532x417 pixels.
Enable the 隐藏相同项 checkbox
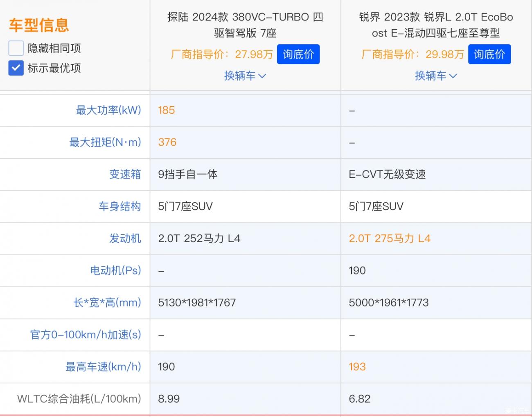coord(16,48)
